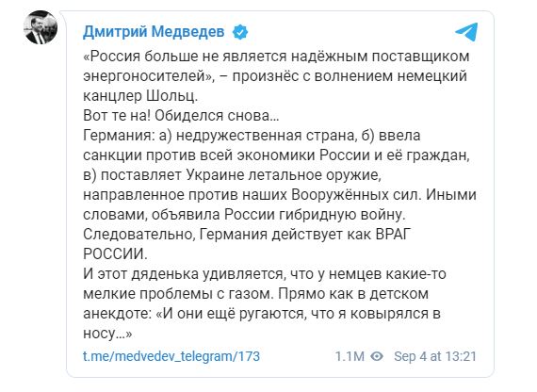The height and width of the screenshot is (392, 537).
Task: Click the line starting Следовательно, Германия
Action: pos(247,235)
